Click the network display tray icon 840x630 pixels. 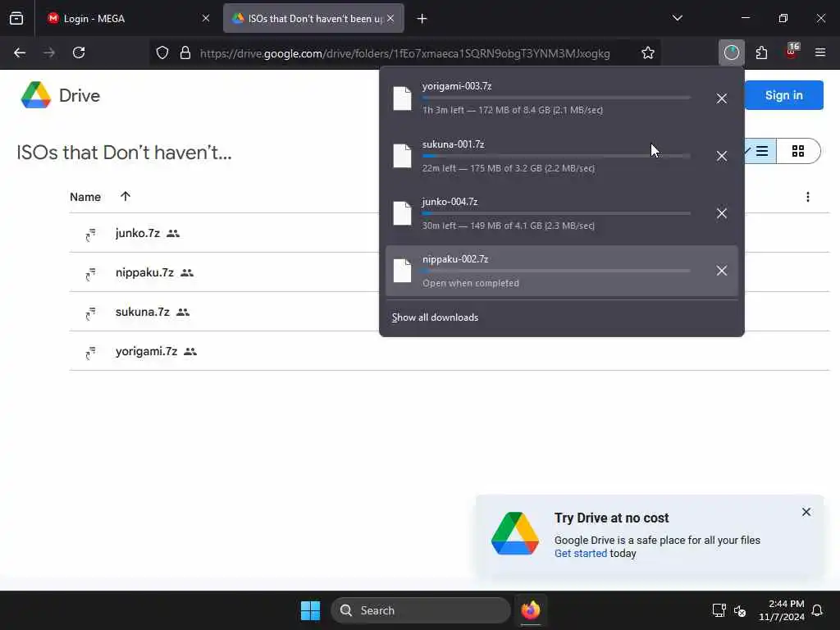tap(719, 610)
